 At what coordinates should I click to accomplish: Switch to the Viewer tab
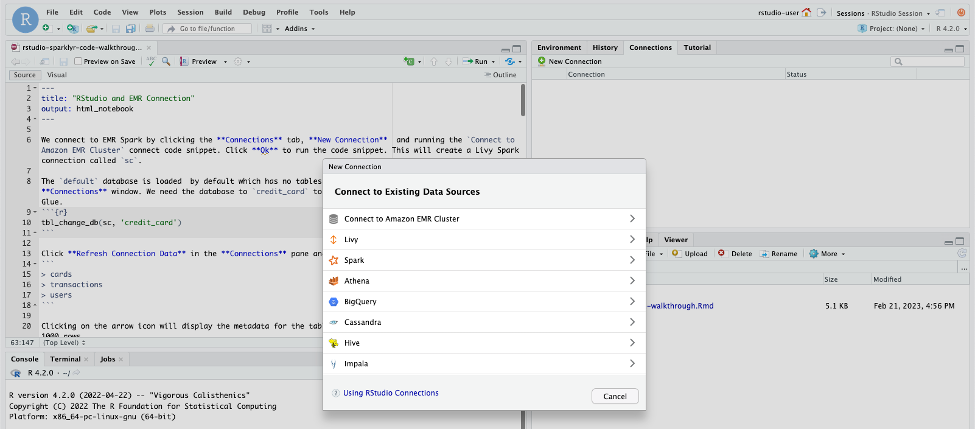[x=675, y=239]
